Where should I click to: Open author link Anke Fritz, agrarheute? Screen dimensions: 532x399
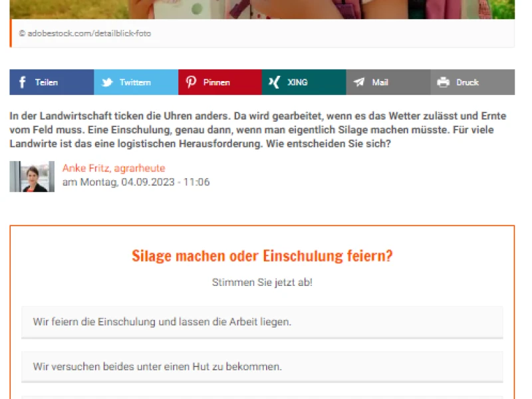pos(114,168)
